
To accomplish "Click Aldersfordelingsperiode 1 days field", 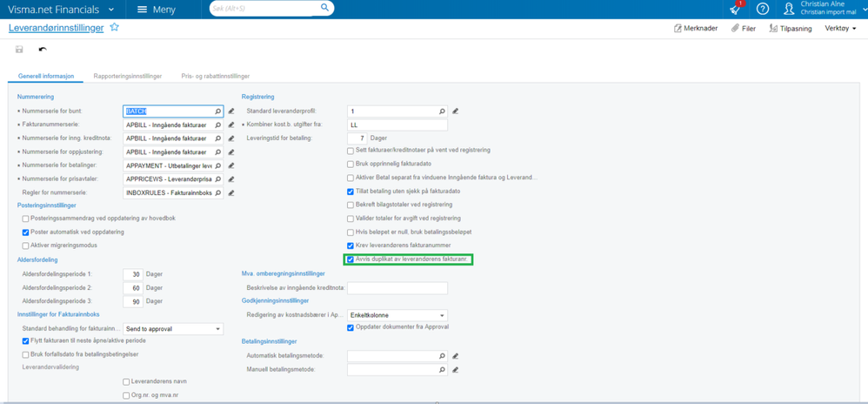I will click(133, 273).
